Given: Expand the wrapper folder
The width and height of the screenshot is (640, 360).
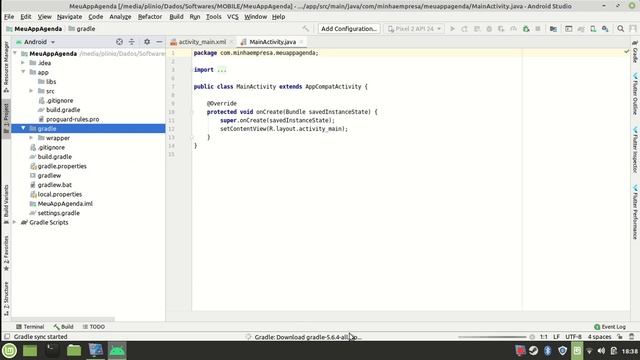Looking at the screenshot, I should point(31,138).
